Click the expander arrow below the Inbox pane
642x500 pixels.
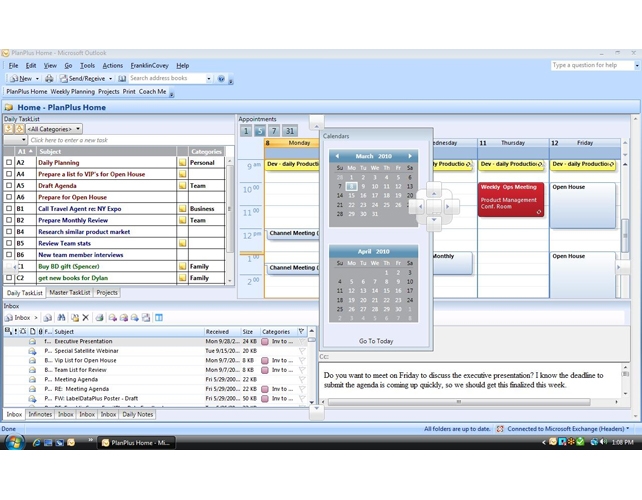click(316, 411)
